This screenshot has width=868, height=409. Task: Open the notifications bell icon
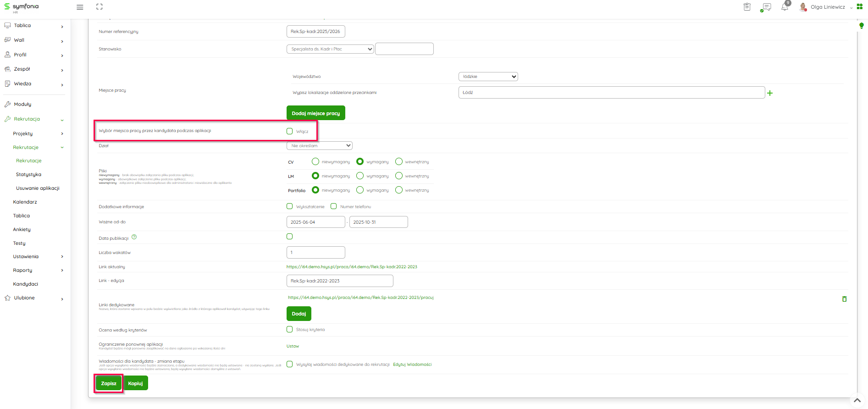(785, 7)
